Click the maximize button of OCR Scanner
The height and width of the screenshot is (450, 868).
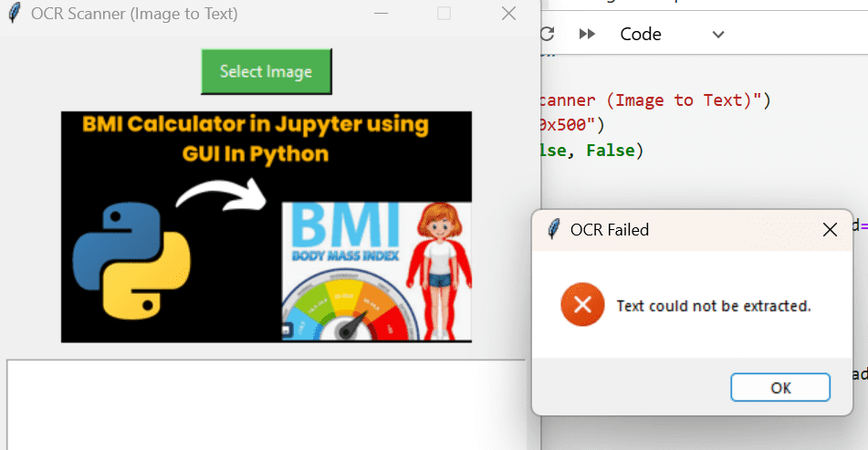[444, 14]
